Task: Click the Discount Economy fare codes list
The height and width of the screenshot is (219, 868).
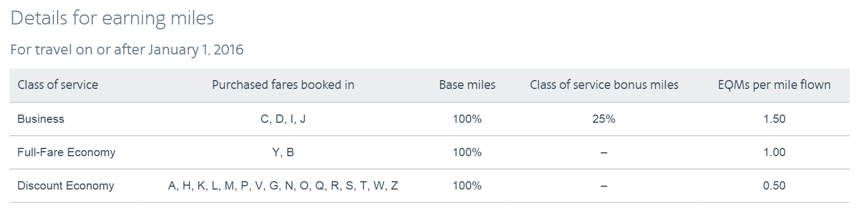Action: click(283, 186)
